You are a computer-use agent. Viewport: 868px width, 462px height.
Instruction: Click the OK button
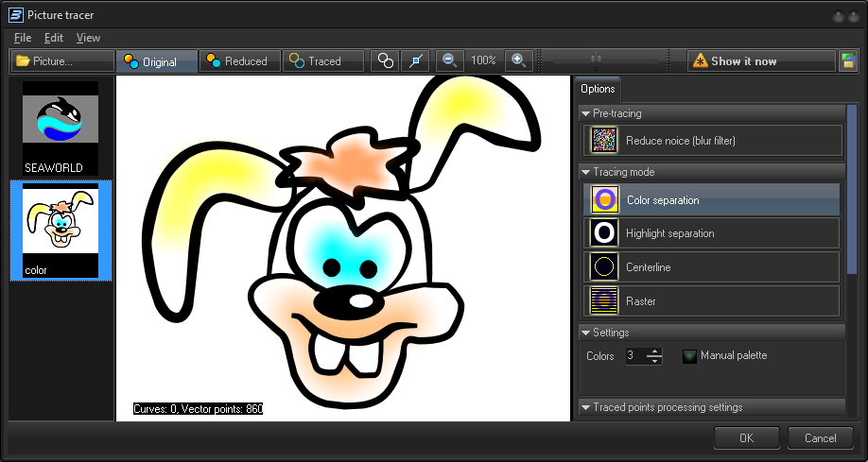(746, 437)
